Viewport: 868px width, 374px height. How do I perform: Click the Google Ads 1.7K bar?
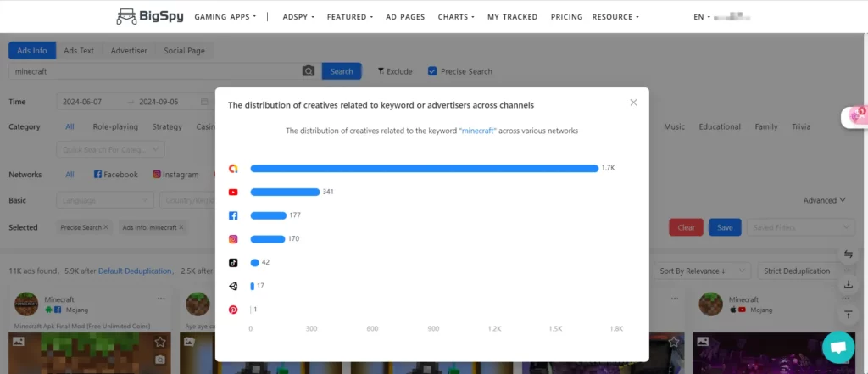coord(424,169)
